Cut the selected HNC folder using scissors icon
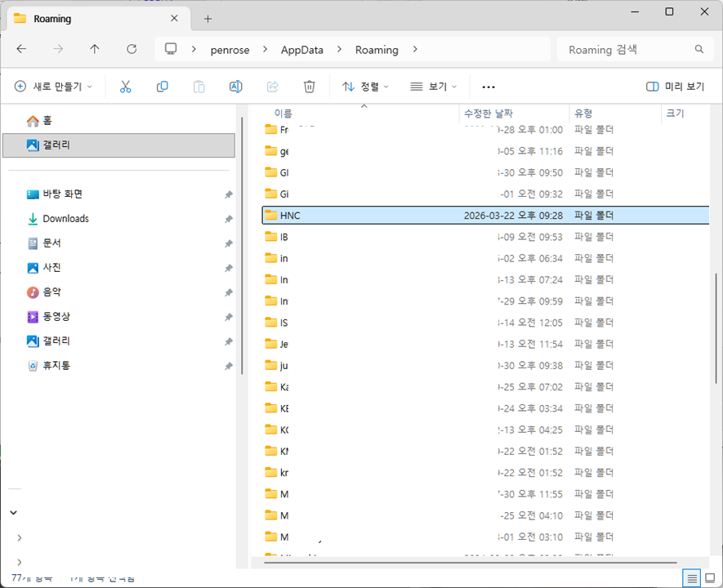723x588 pixels. [x=125, y=87]
